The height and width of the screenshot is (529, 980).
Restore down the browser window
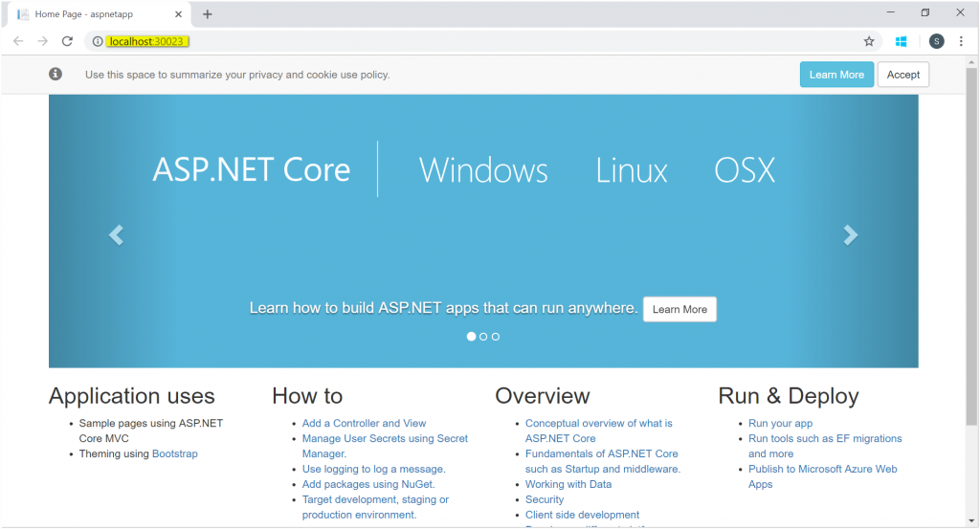(925, 12)
